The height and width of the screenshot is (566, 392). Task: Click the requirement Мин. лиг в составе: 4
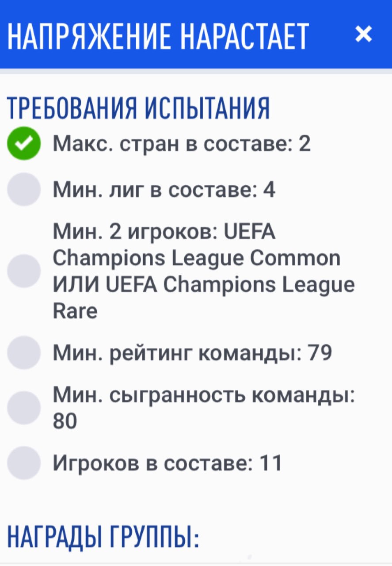(164, 190)
